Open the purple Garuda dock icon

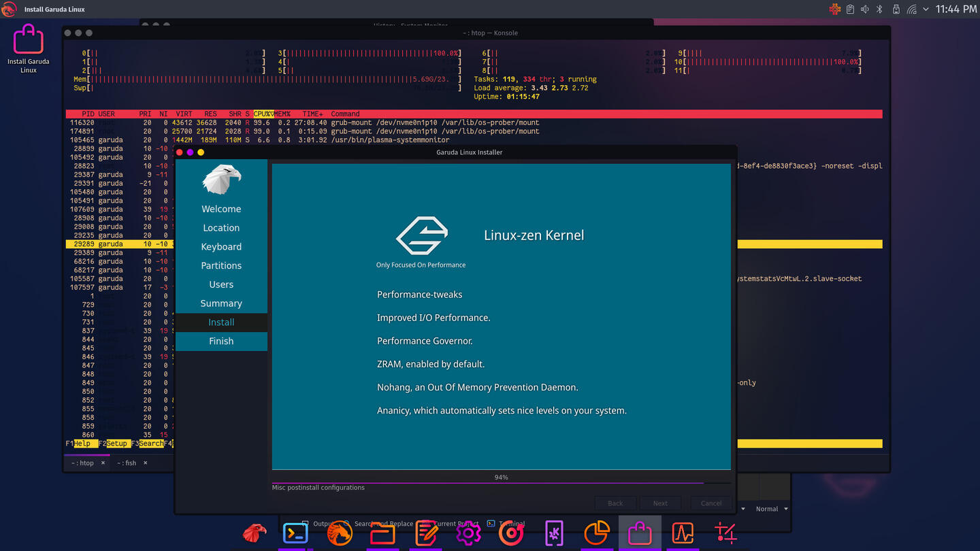click(x=554, y=533)
